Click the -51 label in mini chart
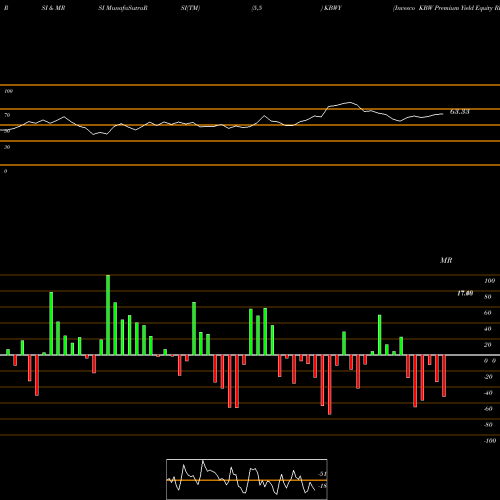The height and width of the screenshot is (500, 500). [322, 474]
